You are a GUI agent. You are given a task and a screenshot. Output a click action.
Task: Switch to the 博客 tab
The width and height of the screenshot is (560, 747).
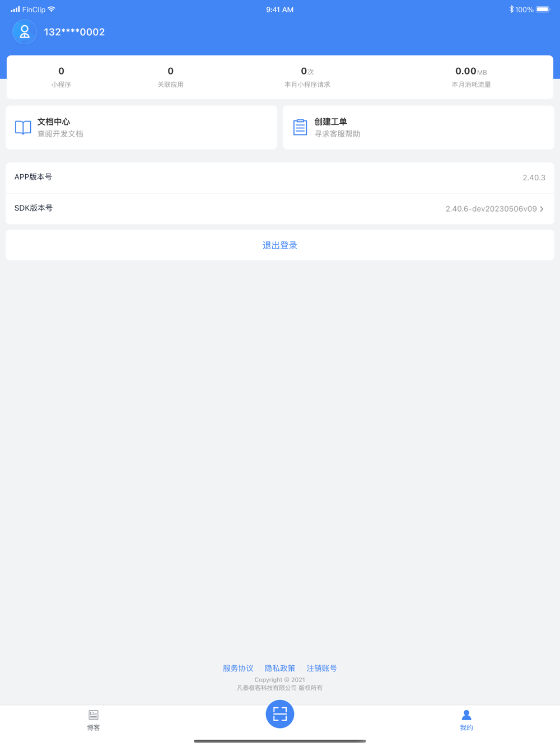[94, 721]
